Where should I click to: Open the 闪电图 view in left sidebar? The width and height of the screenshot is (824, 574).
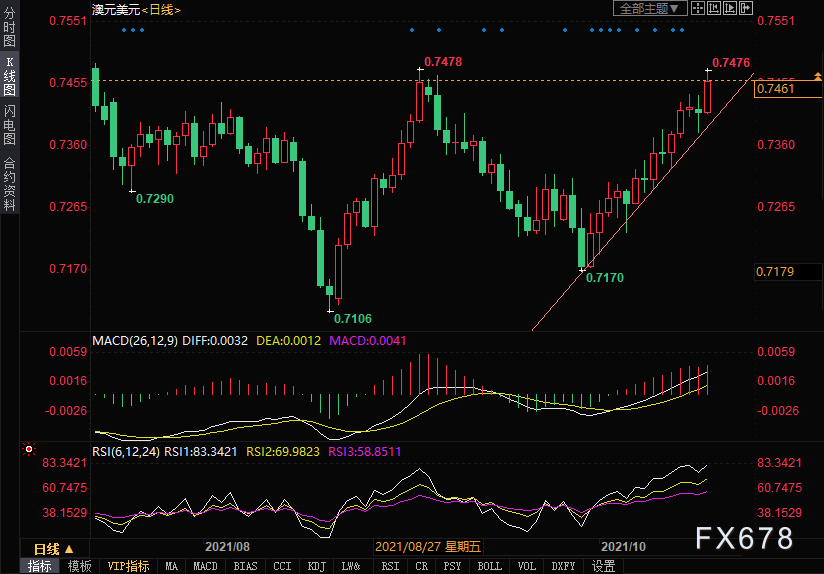click(x=9, y=124)
